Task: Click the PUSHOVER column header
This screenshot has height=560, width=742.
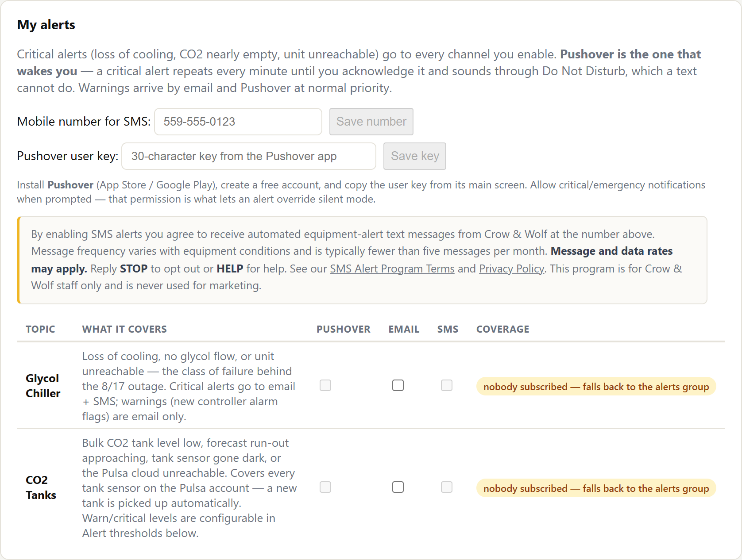Action: click(344, 329)
